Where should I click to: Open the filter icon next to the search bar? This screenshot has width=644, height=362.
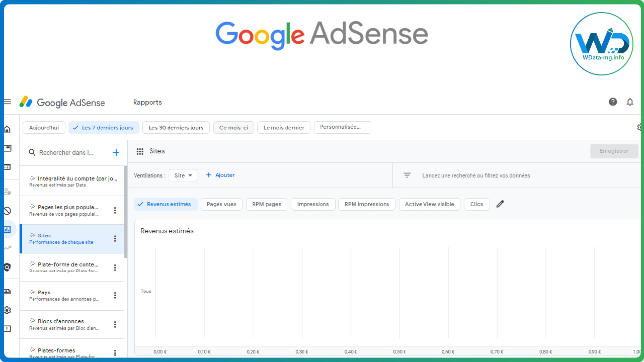[x=407, y=175]
